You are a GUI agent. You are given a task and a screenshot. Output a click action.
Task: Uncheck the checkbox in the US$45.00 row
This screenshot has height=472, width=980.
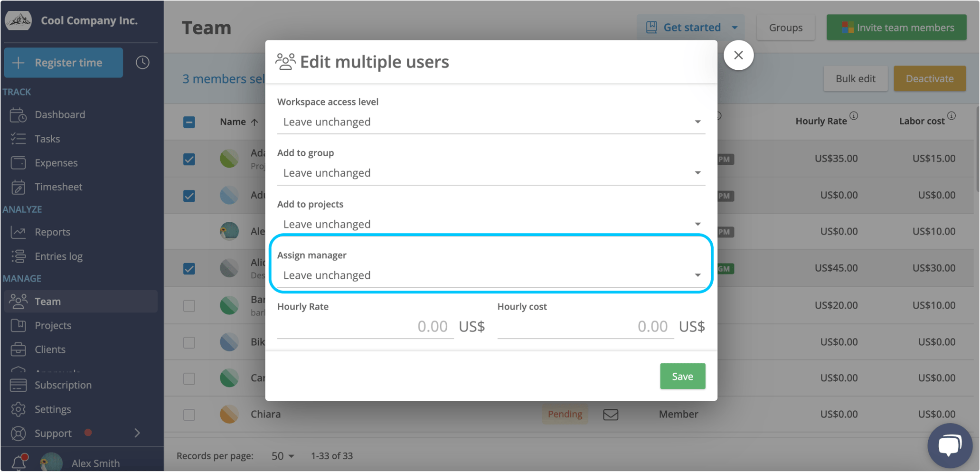point(189,269)
